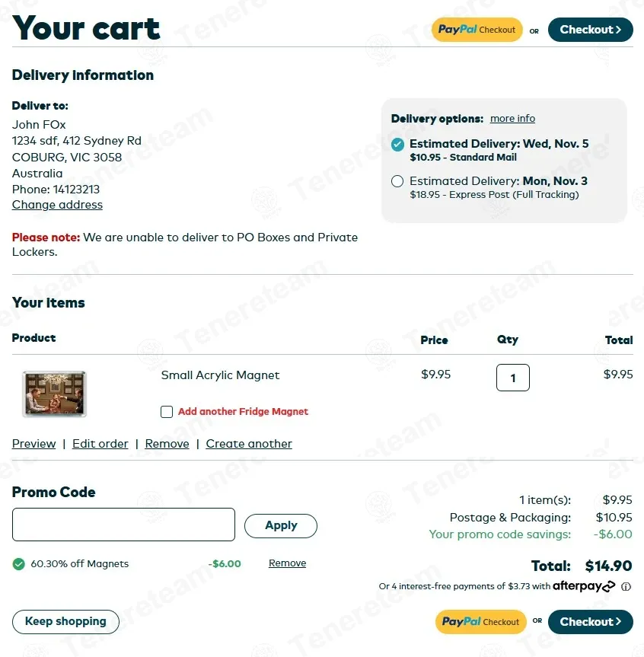Viewport: 644px width, 657px height.
Task: Click the green promo applied checkmark icon
Action: [18, 564]
